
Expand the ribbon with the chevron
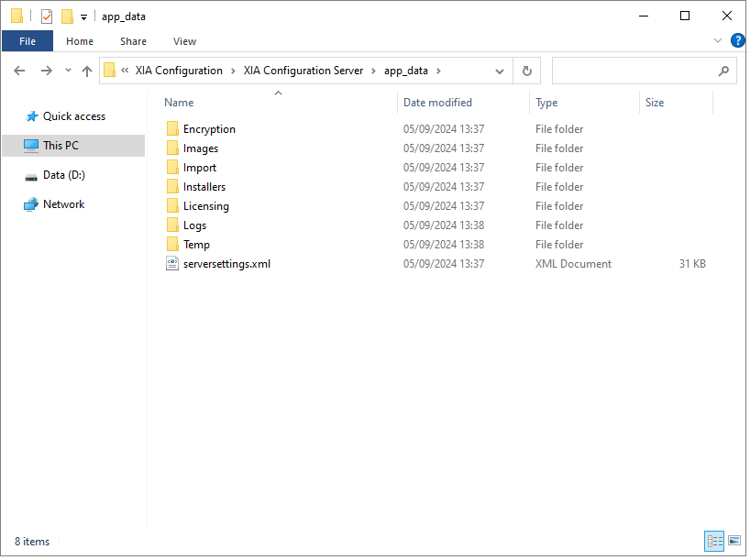718,40
